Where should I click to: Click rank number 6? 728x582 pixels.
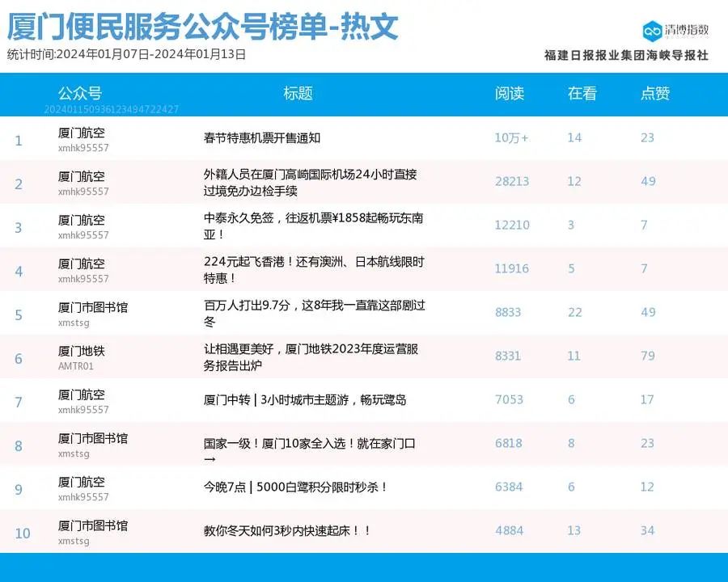coord(19,359)
